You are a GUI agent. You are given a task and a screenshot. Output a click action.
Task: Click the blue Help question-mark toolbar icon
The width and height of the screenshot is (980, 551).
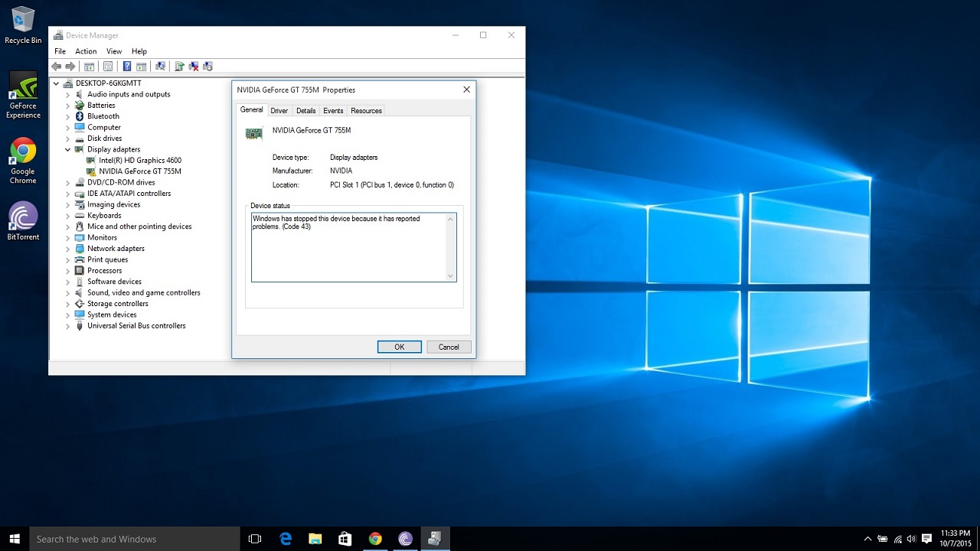(x=127, y=67)
